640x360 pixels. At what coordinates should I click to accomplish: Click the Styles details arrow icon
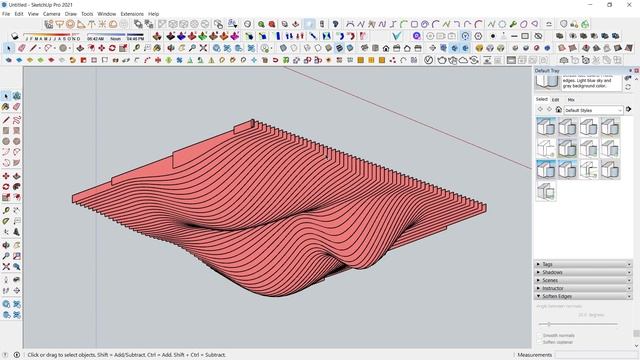(629, 109)
